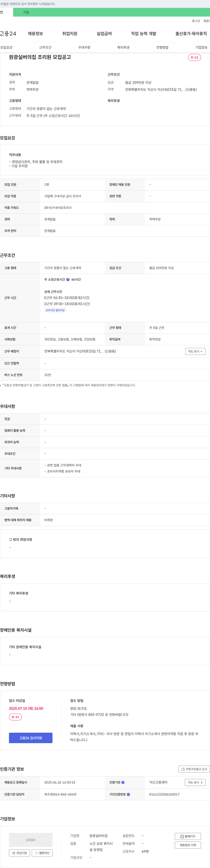Image resolution: width=210 pixels, height=868 pixels.
Task: Jump to the 기업정보 section tab
Action: (201, 48)
